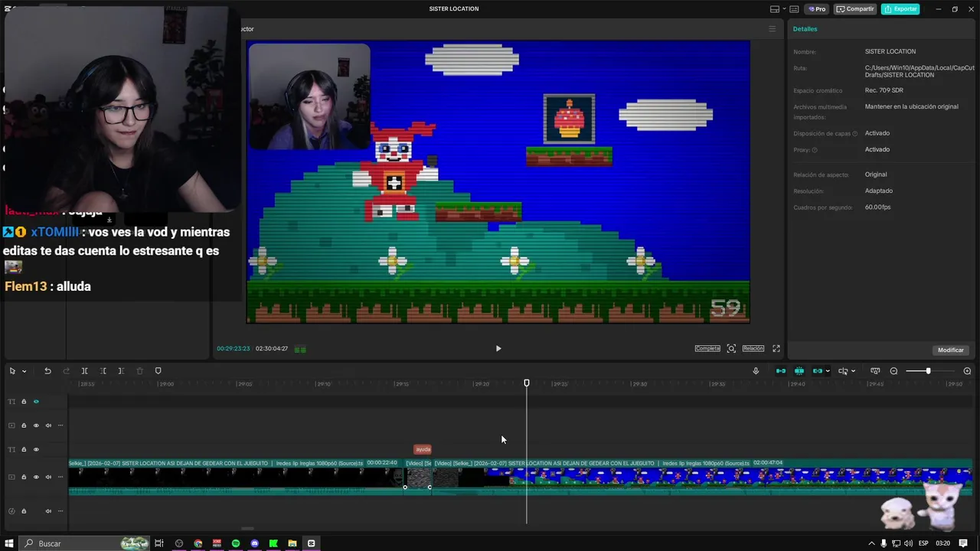Viewport: 980px width, 551px height.
Task: Click the preview axis split-cursor icon
Action: click(x=843, y=371)
